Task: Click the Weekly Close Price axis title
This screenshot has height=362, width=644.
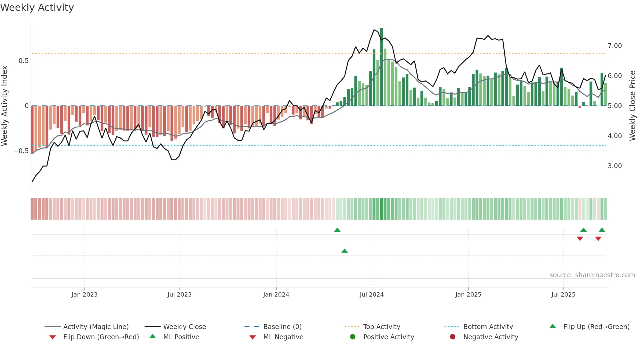Action: pos(632,106)
